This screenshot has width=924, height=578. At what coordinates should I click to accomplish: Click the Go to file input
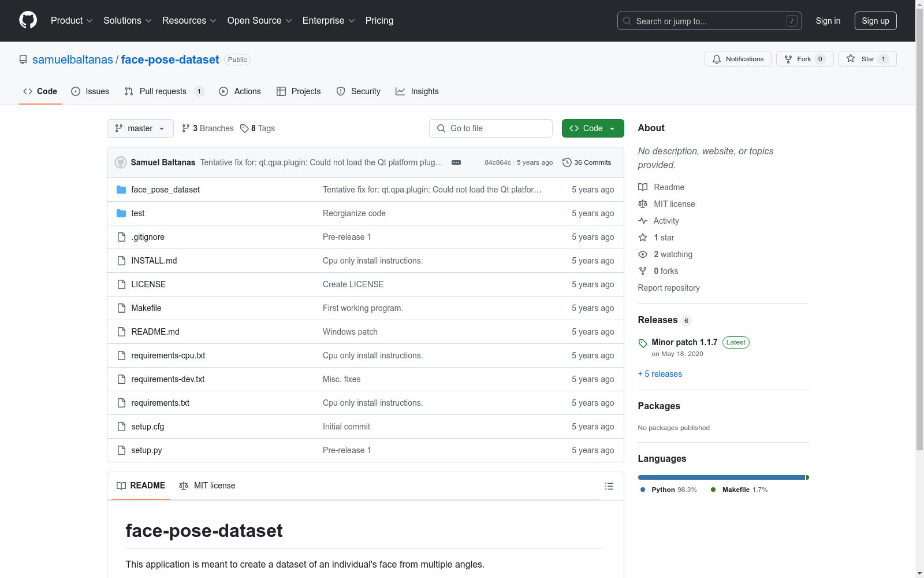(x=491, y=128)
